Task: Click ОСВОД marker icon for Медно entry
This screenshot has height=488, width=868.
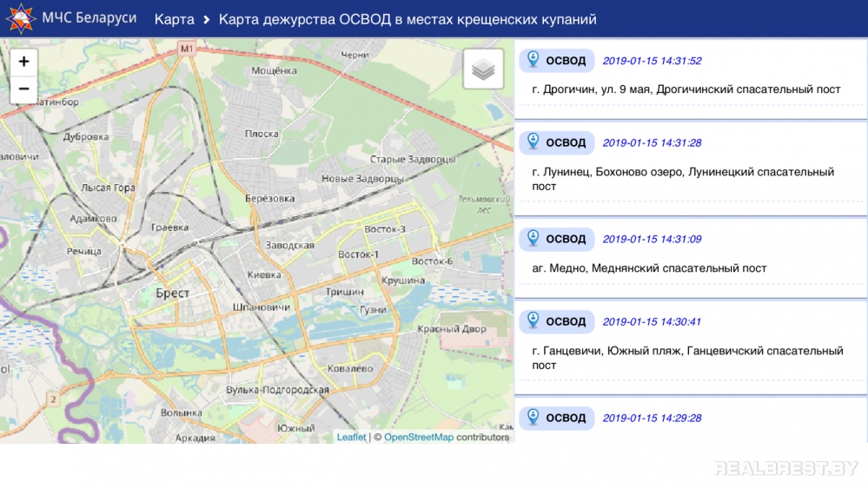Action: pyautogui.click(x=533, y=238)
